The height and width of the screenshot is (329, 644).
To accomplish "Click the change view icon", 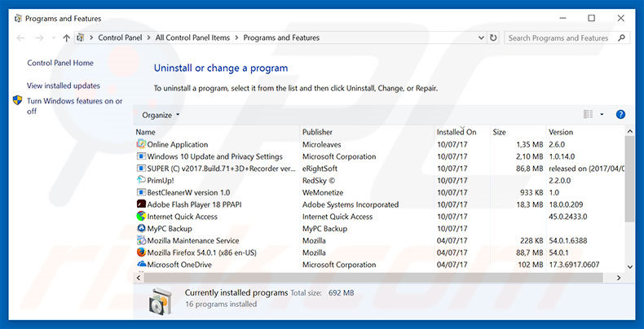I will (x=589, y=115).
